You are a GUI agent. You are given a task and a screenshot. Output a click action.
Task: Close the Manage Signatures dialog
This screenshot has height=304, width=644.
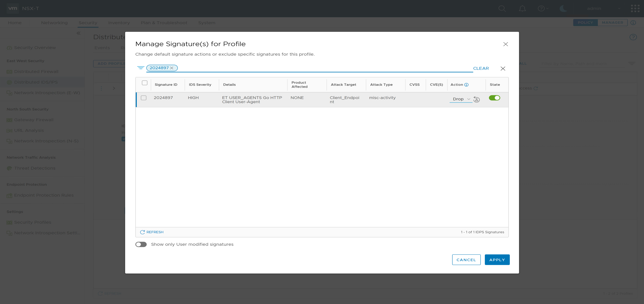click(506, 44)
